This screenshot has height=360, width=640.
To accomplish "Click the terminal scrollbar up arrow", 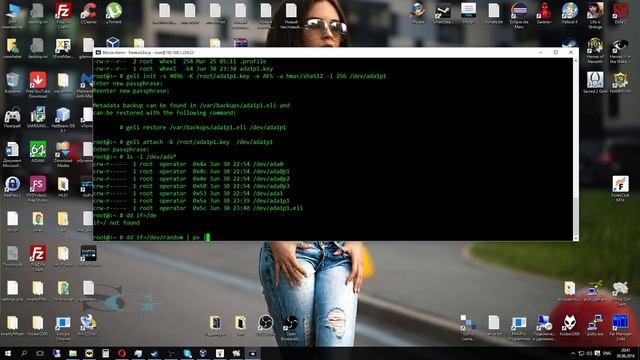I will [x=576, y=60].
